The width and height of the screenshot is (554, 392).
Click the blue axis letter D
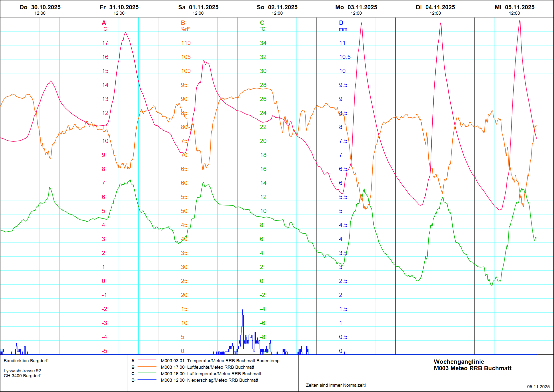point(341,23)
